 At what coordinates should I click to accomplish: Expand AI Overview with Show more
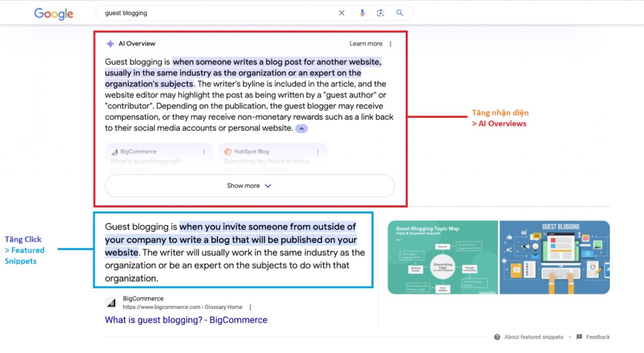click(250, 186)
